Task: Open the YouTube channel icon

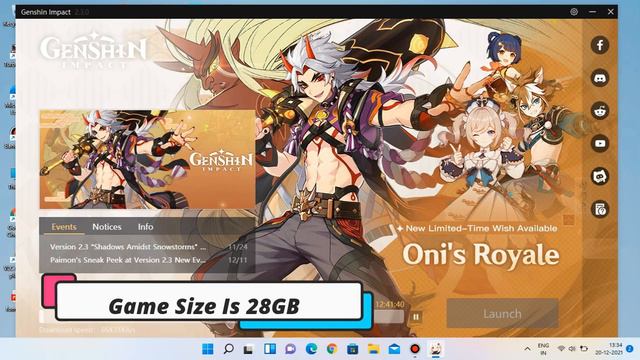Action: click(x=600, y=143)
